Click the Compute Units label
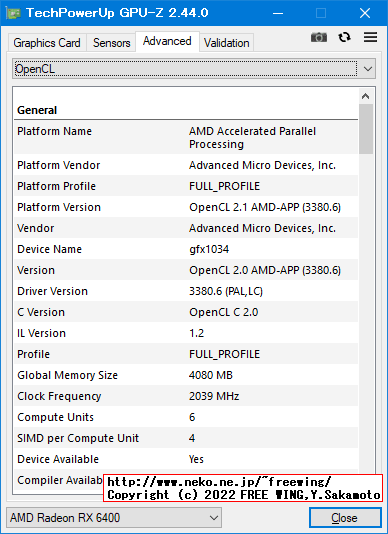388x534 pixels. 56,418
